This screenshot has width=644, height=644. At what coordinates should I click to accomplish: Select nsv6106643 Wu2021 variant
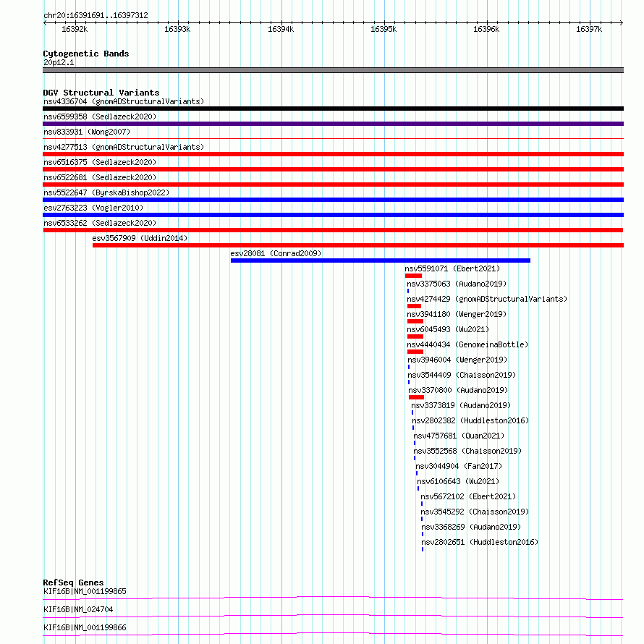tap(458, 481)
